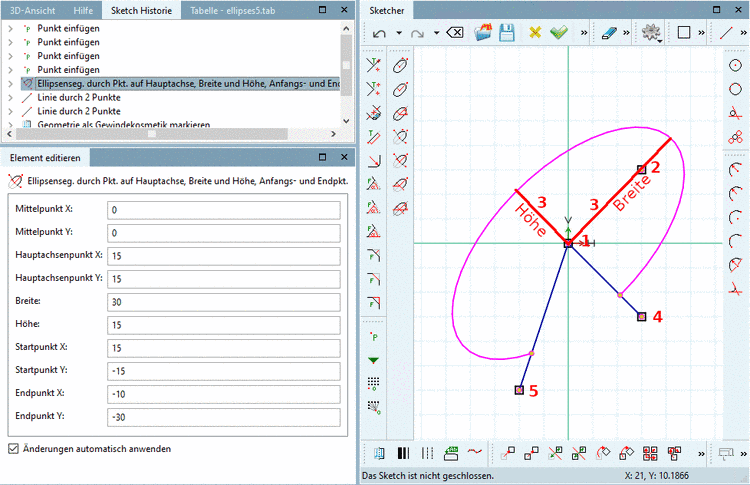The width and height of the screenshot is (750, 485).
Task: Click the Endpunkt Y input field
Action: [223, 417]
